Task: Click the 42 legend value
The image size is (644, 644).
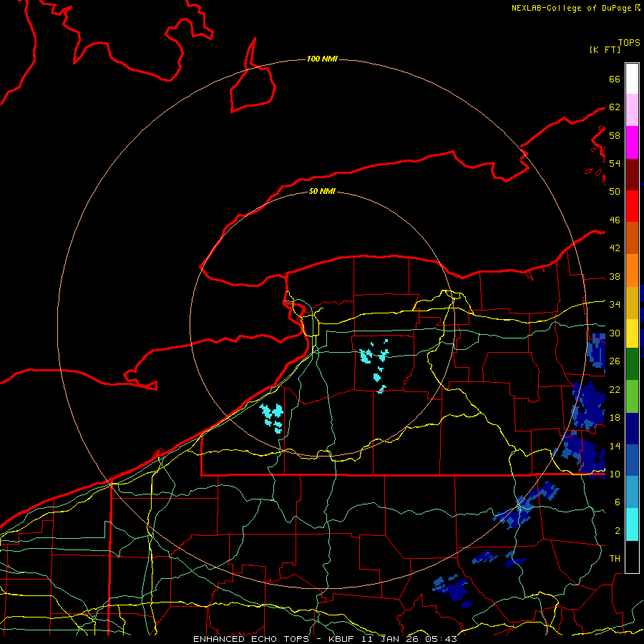Action: [615, 248]
